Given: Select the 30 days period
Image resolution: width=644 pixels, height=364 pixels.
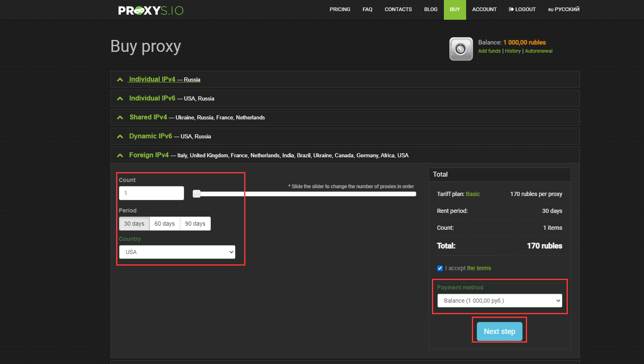Looking at the screenshot, I should click(x=134, y=224).
